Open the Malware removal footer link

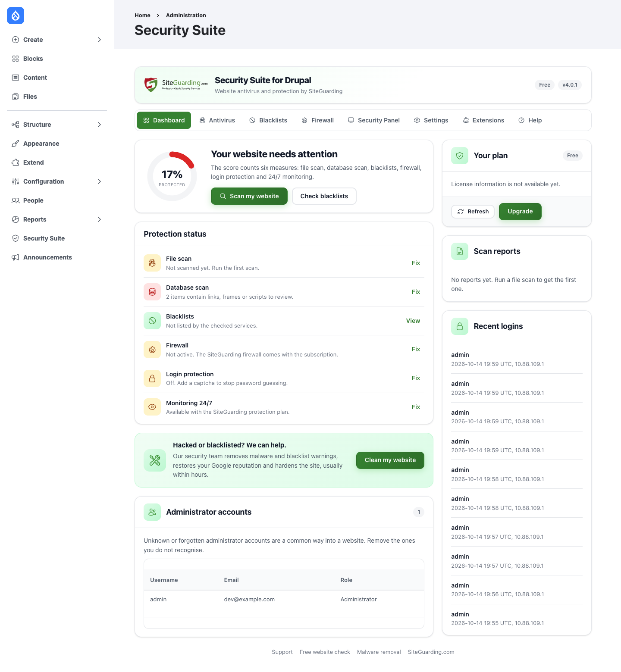click(379, 652)
